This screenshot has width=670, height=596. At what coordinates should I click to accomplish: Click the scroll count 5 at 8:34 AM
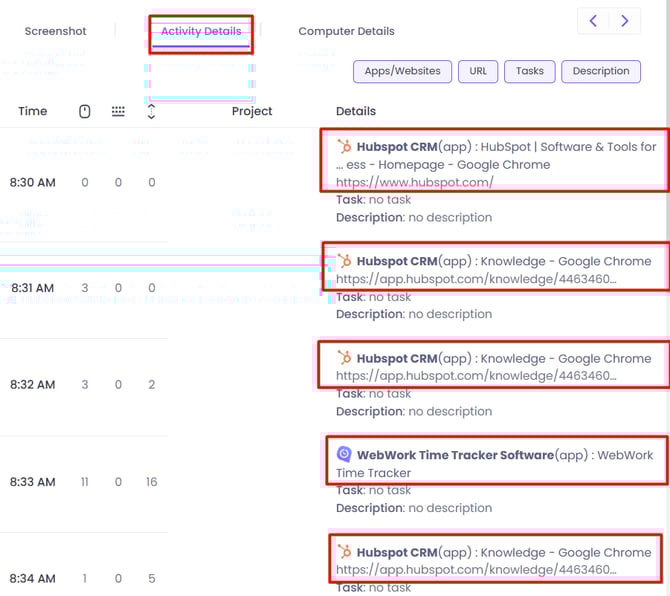pyautogui.click(x=152, y=578)
